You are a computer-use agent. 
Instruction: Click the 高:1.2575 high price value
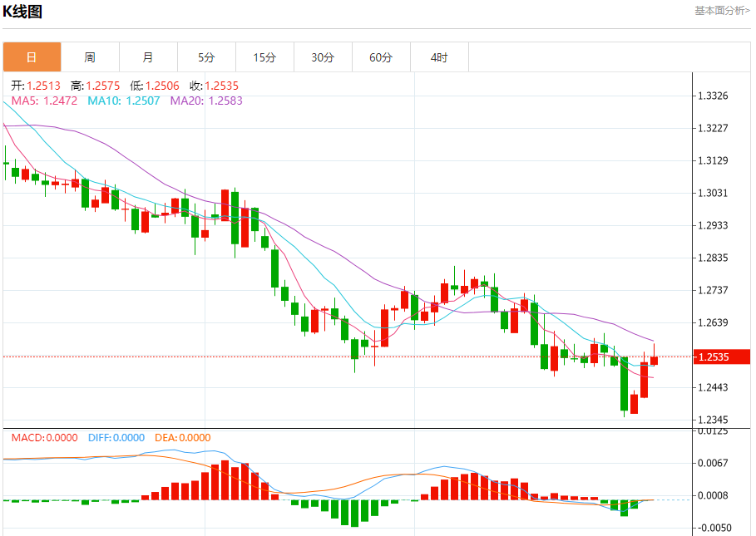coord(96,86)
